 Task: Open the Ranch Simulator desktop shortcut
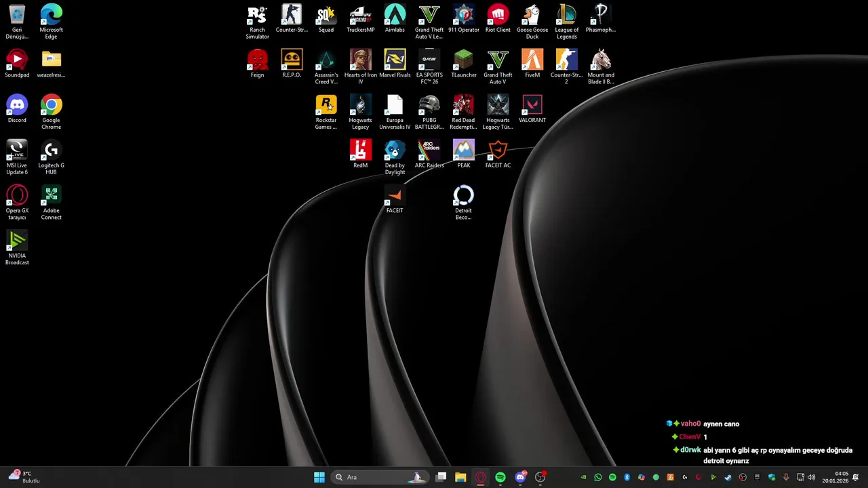[x=257, y=22]
